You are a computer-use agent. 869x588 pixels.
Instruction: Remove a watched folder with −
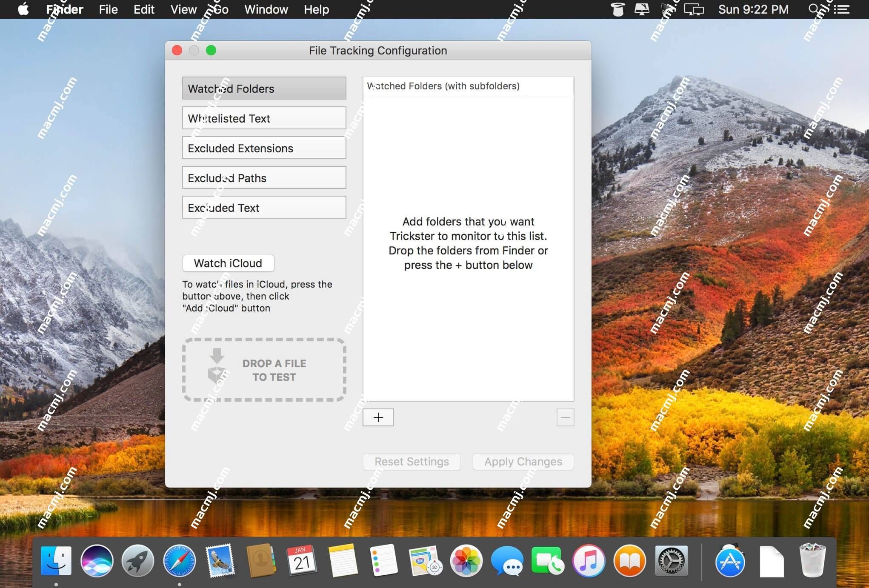pyautogui.click(x=564, y=417)
